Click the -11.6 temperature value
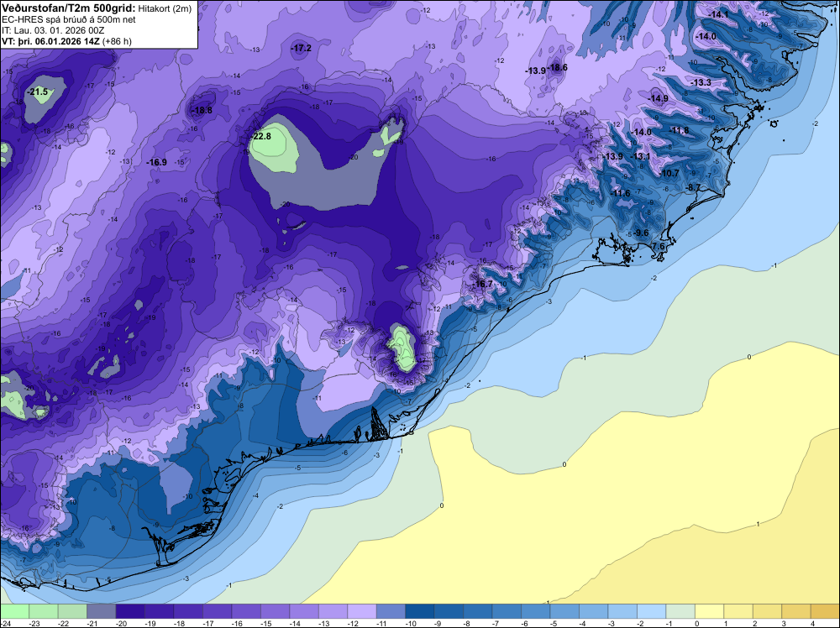The image size is (840, 628). (621, 193)
